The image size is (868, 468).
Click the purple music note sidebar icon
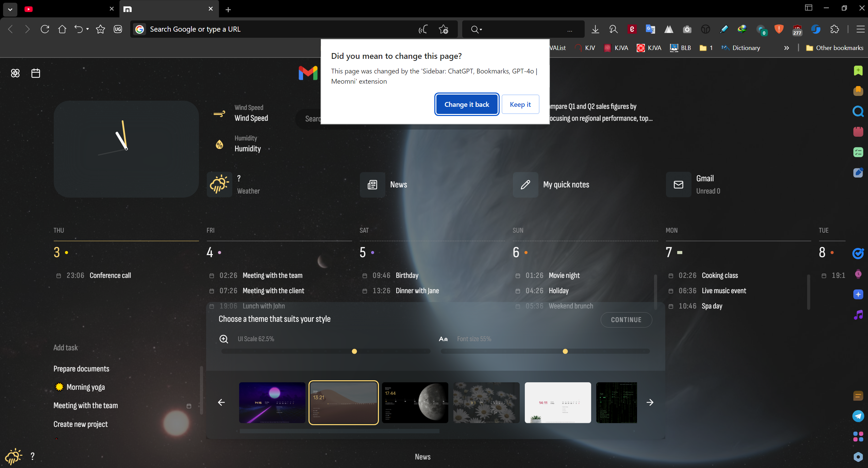[x=858, y=315]
